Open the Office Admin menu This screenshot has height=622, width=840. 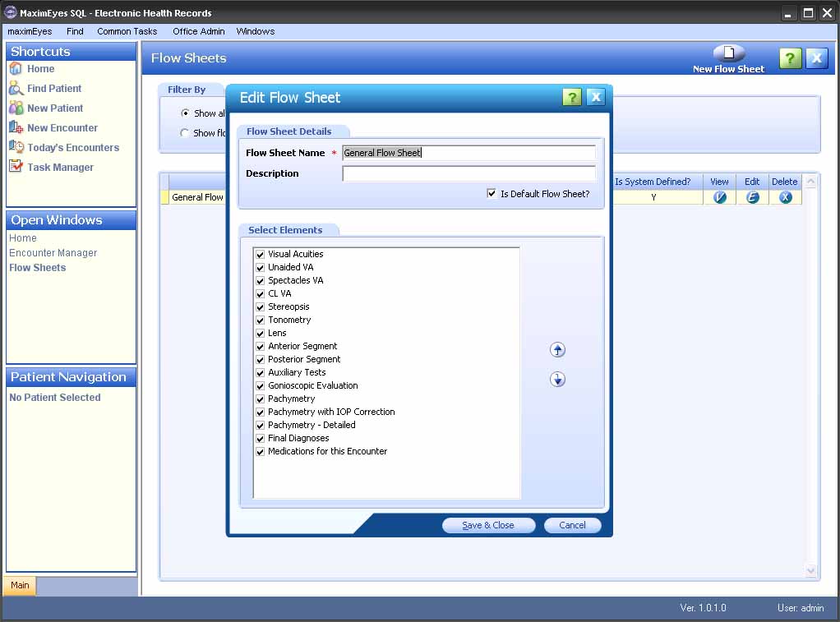pyautogui.click(x=199, y=31)
